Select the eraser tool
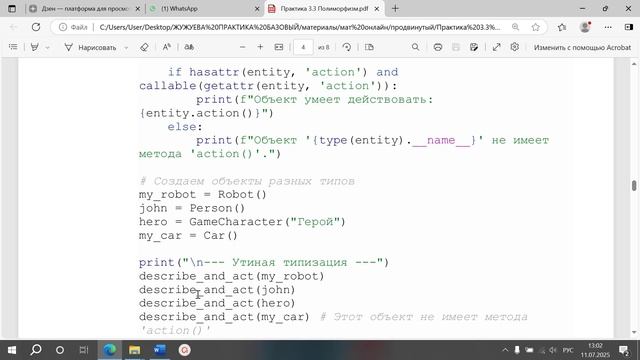The image size is (640, 360). (x=144, y=47)
